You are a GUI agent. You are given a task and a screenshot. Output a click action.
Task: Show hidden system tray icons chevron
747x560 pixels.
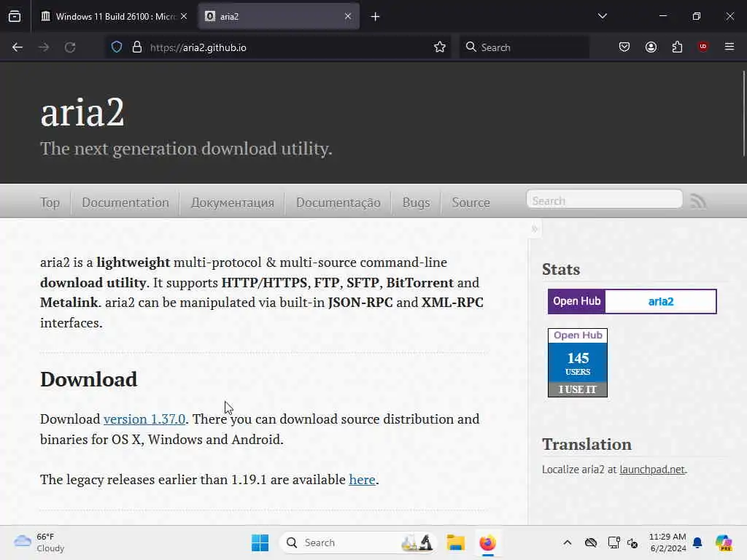point(567,542)
